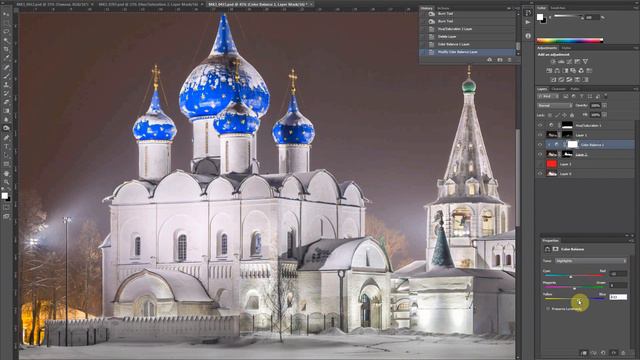Viewport: 640px width, 360px height.
Task: Add a Brightness/Contrast adjustment
Action: (x=553, y=62)
